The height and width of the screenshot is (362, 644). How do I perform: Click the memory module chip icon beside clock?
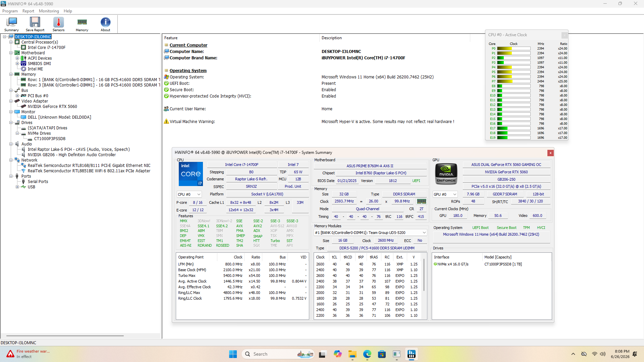pos(421,201)
